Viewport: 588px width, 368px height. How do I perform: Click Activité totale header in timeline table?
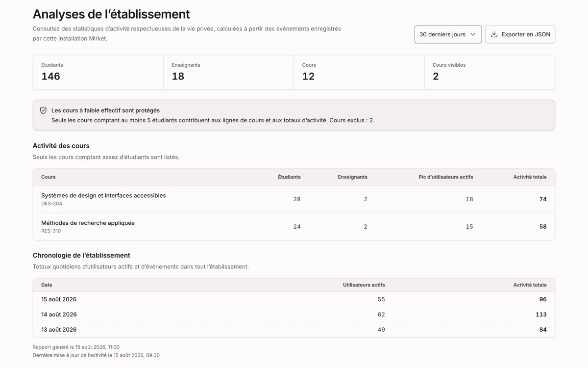click(530, 285)
